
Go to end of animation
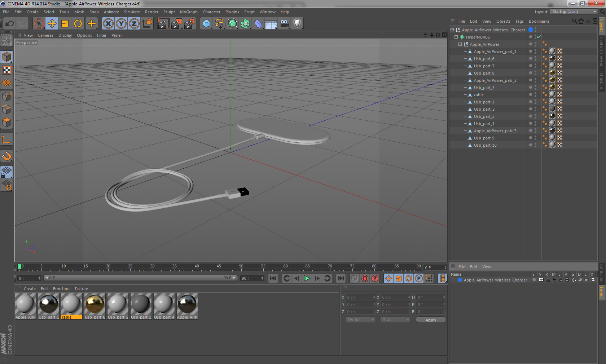point(341,278)
